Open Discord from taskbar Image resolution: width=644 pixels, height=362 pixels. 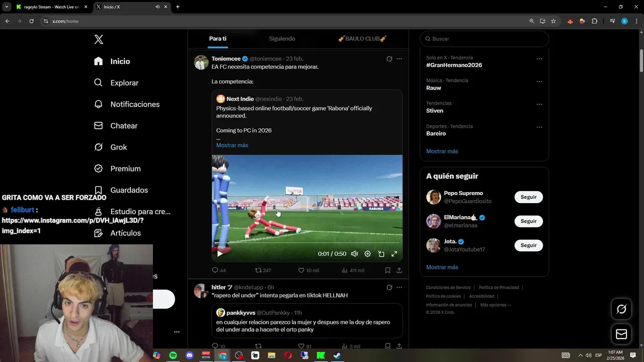pos(190,355)
